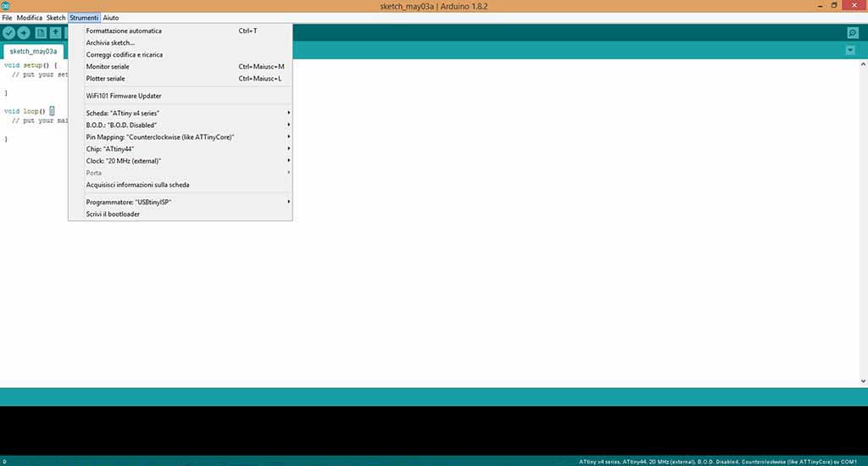Click the Verify sketch checkmark icon

click(8, 33)
